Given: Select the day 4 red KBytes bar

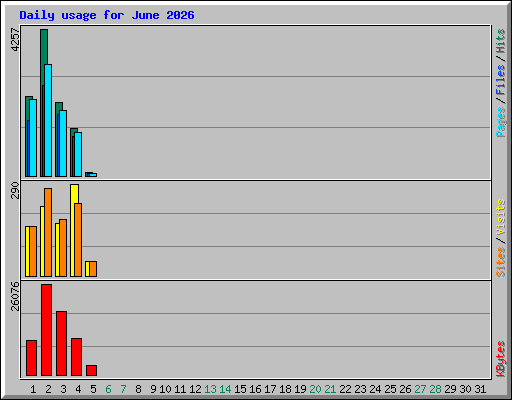Looking at the screenshot, I should click(77, 357).
